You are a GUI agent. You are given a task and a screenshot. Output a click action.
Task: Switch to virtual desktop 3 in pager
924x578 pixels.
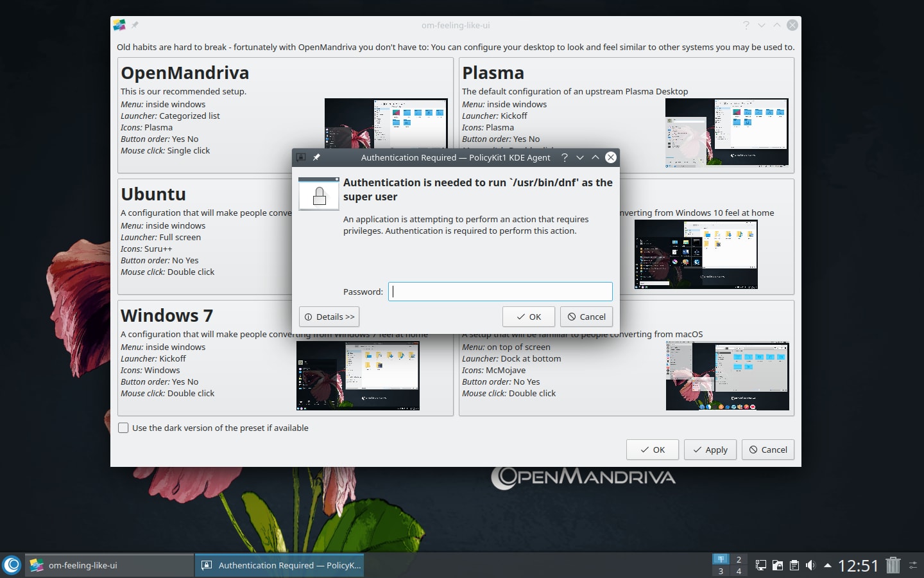point(721,571)
